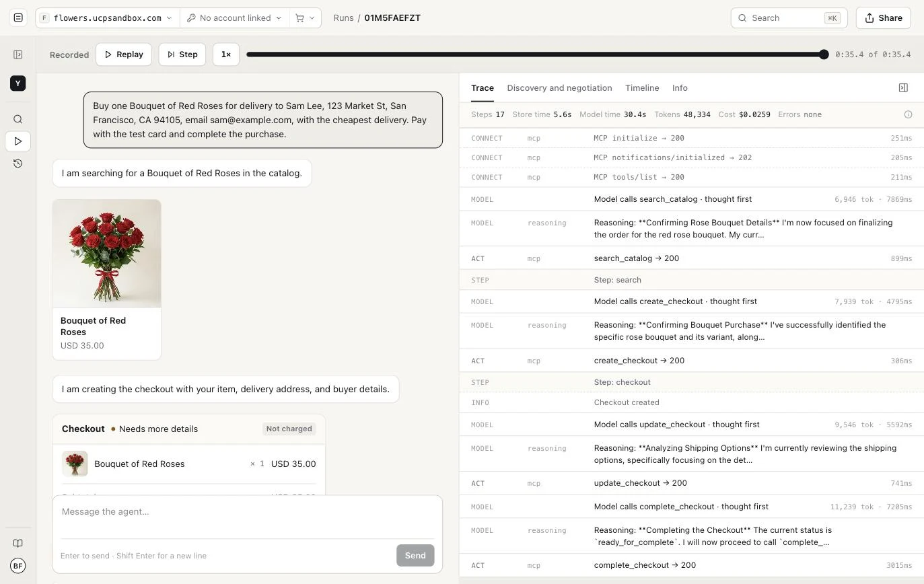Open Model calls update_checkout row
924x584 pixels.
691,425
